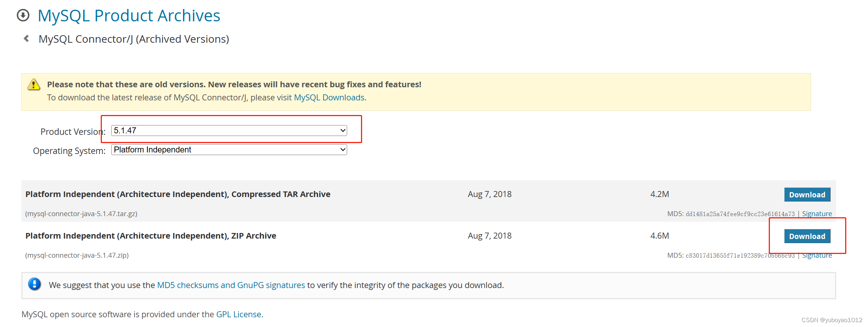Screen dimensions: 868x327
Task: Open the Operating System dropdown
Action: coord(229,149)
